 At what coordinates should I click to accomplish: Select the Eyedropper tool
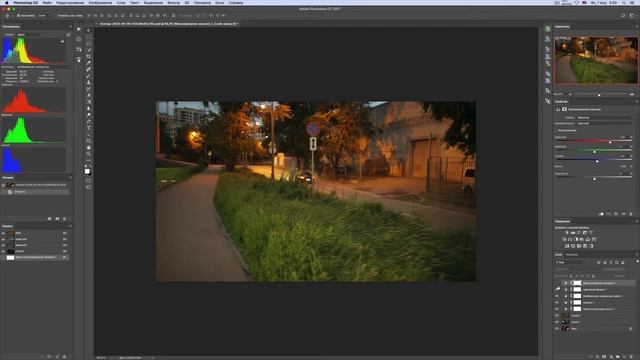89,63
